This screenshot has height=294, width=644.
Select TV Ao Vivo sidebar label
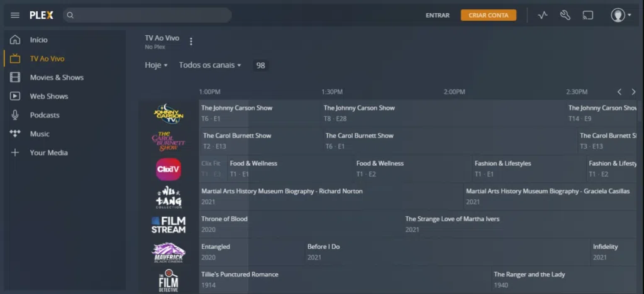coord(47,58)
